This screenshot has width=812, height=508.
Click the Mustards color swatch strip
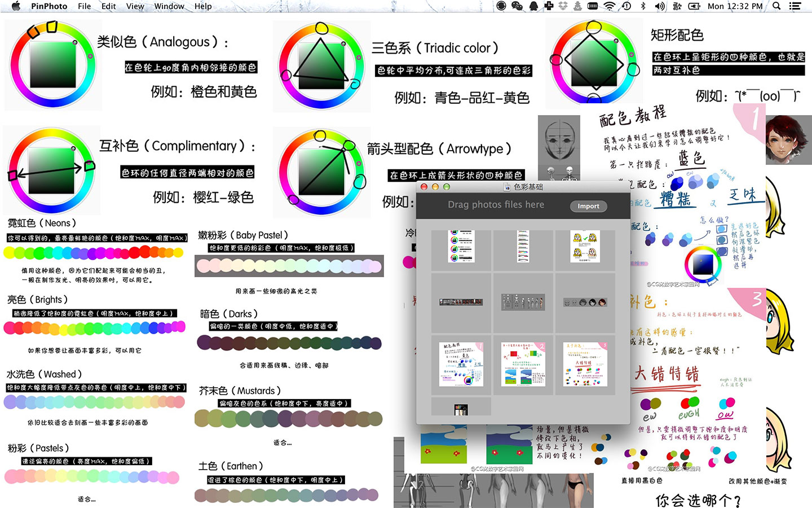tap(289, 418)
